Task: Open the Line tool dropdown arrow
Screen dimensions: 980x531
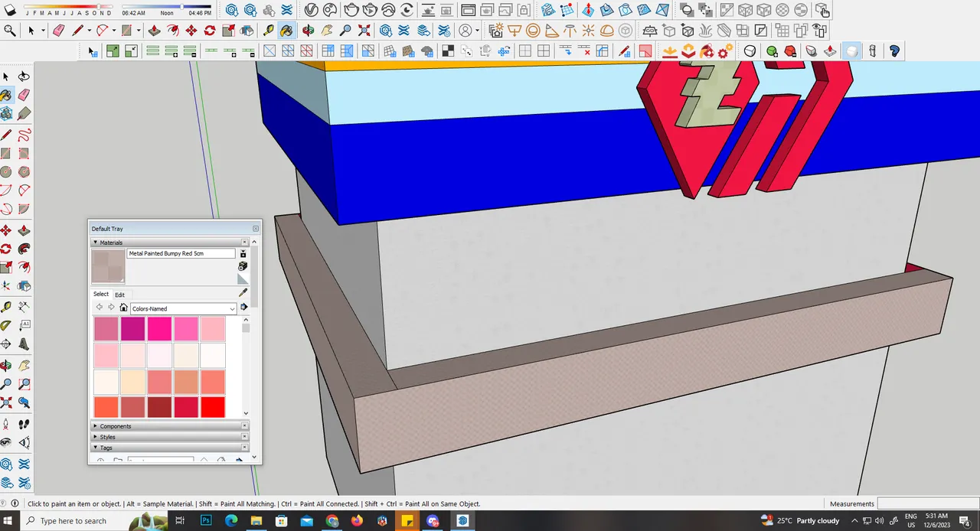Action: click(x=90, y=31)
